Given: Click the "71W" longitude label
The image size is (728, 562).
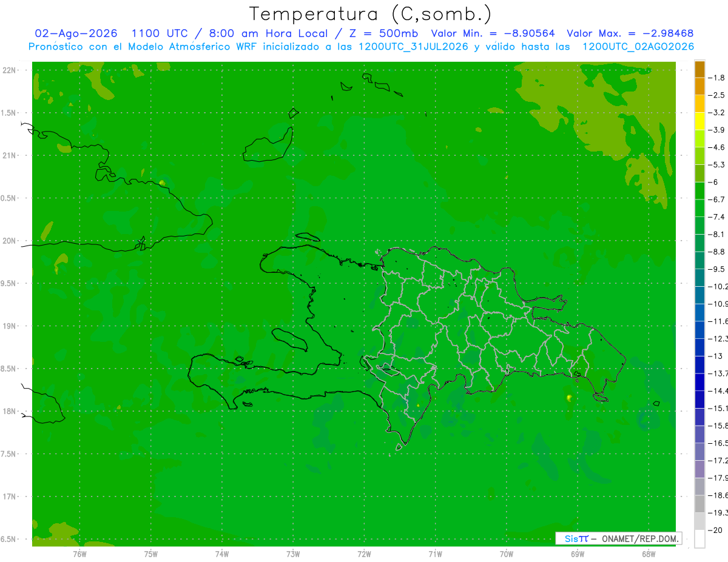Looking at the screenshot, I should (435, 554).
